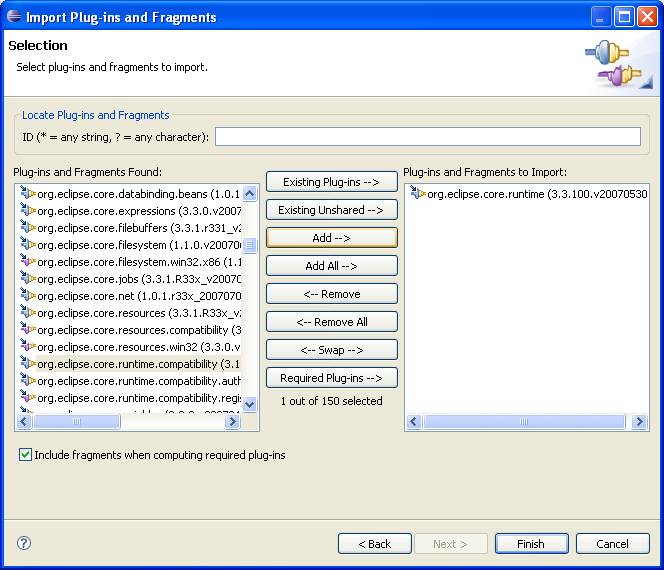
Task: Click the down arrow of Found list scrollbar
Action: tap(250, 404)
